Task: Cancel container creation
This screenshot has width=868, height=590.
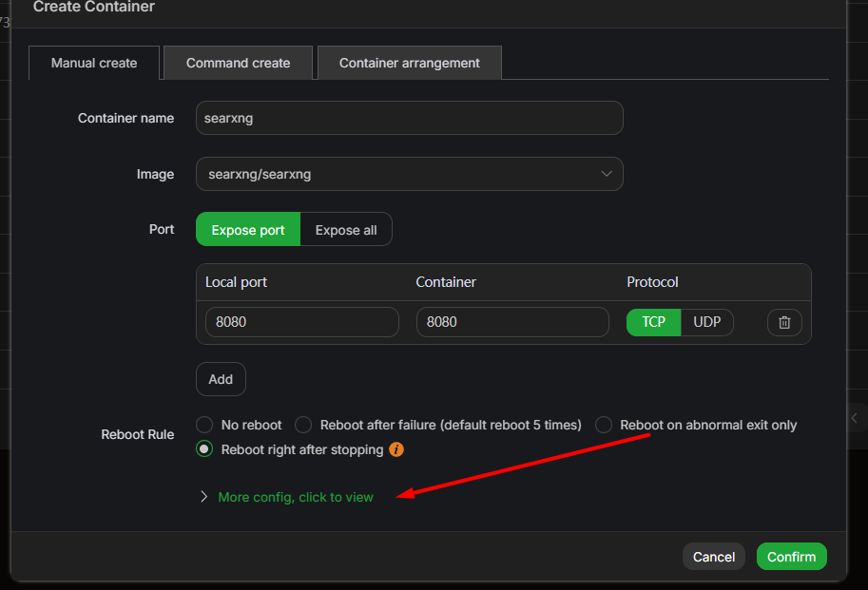Action: point(714,556)
